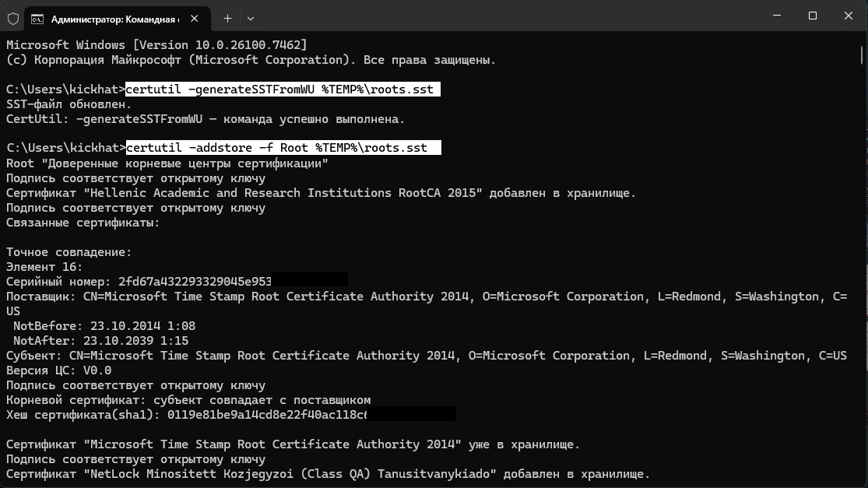Click the copyright Корпорация Майкрософт line
This screenshot has width=868, height=488.
(251, 60)
